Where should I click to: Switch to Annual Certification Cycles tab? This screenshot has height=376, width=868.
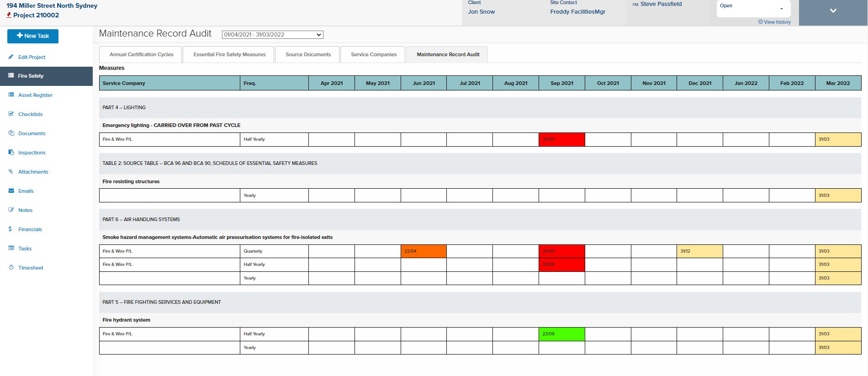[141, 54]
